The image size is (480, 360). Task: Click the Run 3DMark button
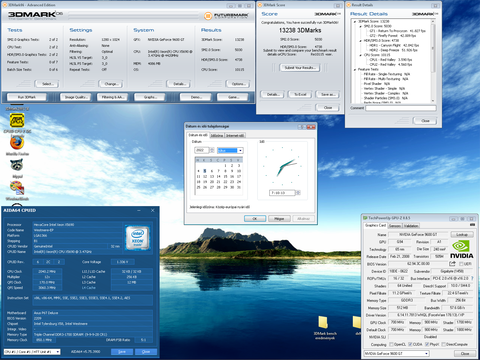pyautogui.click(x=27, y=97)
